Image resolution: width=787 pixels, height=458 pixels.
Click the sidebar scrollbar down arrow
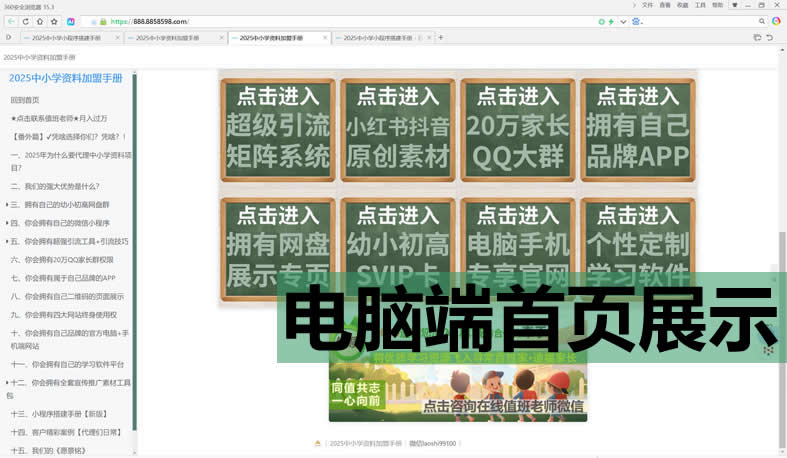coord(134,452)
